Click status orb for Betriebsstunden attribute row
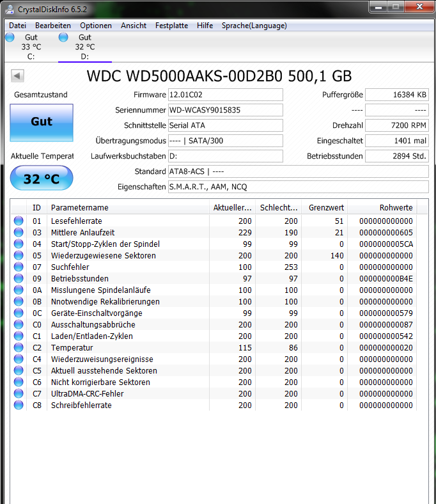The height and width of the screenshot is (504, 436). coord(19,278)
